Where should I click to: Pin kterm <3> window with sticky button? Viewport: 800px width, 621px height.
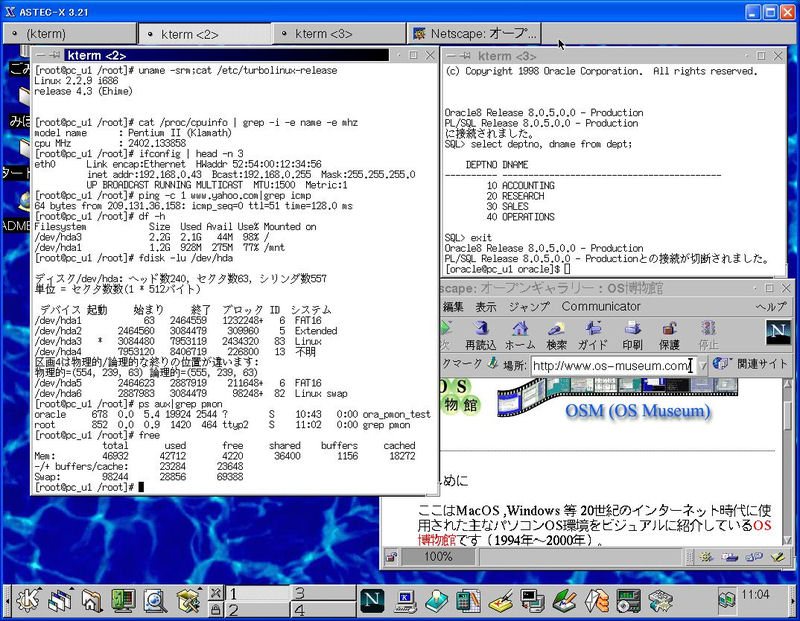(465, 56)
